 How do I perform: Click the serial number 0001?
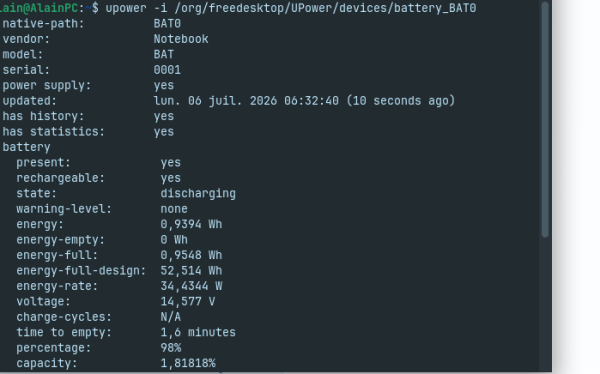167,70
